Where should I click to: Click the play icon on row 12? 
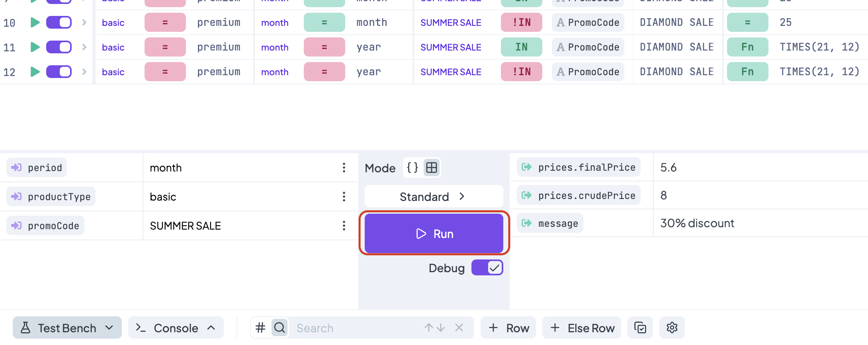pyautogui.click(x=35, y=72)
